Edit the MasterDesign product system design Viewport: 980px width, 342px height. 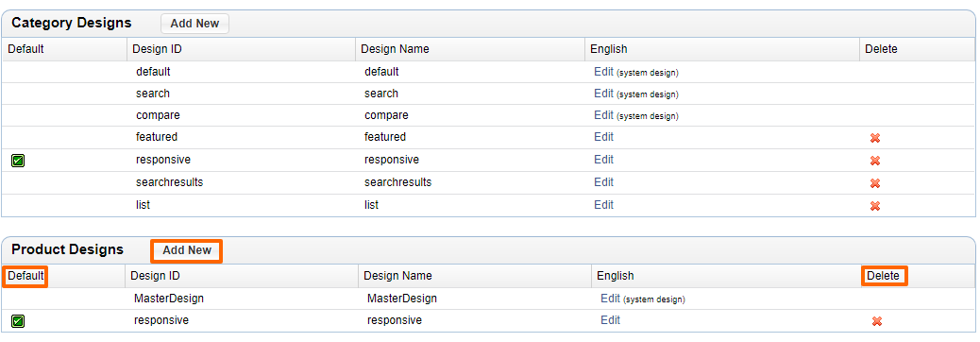[x=611, y=299]
